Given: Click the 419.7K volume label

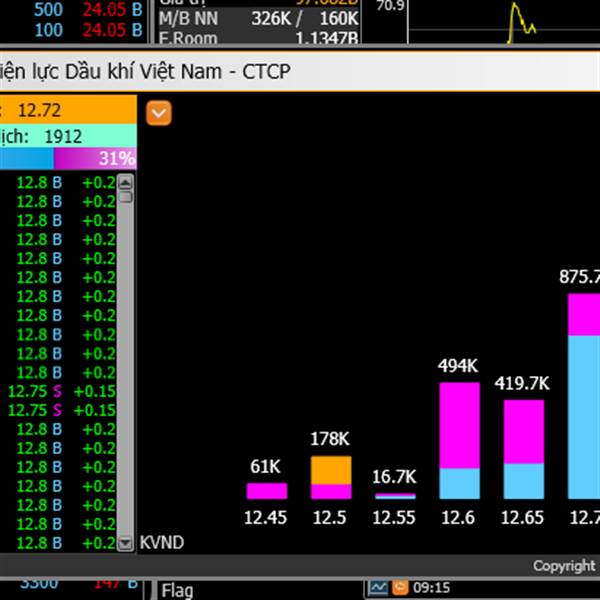Looking at the screenshot, I should (522, 383).
